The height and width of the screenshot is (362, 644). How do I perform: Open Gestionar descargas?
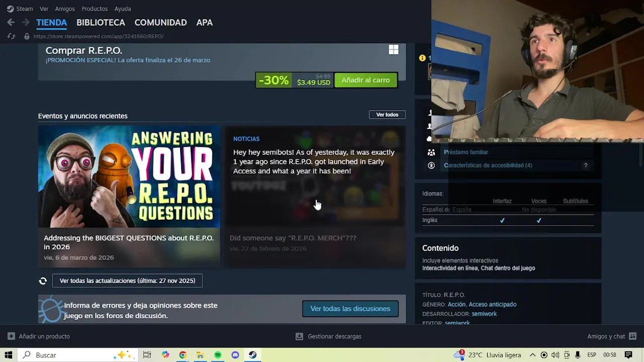335,336
